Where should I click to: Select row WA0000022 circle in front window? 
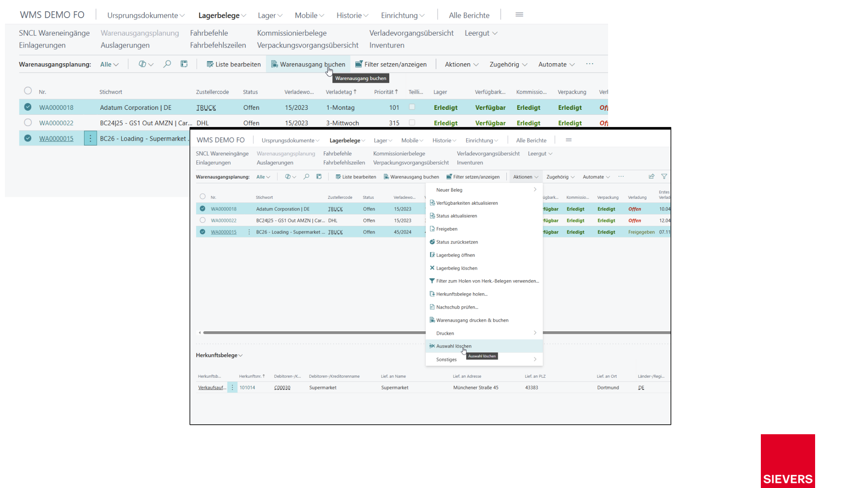(x=203, y=221)
